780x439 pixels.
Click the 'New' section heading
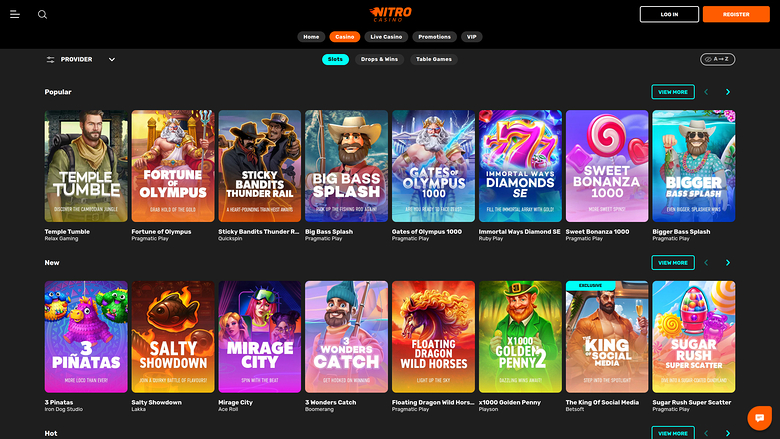tap(52, 263)
